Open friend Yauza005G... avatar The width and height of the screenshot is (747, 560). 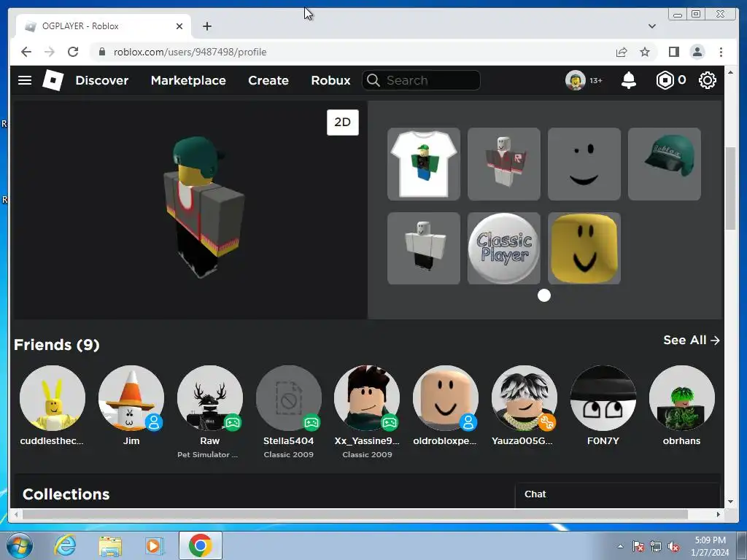pyautogui.click(x=524, y=398)
